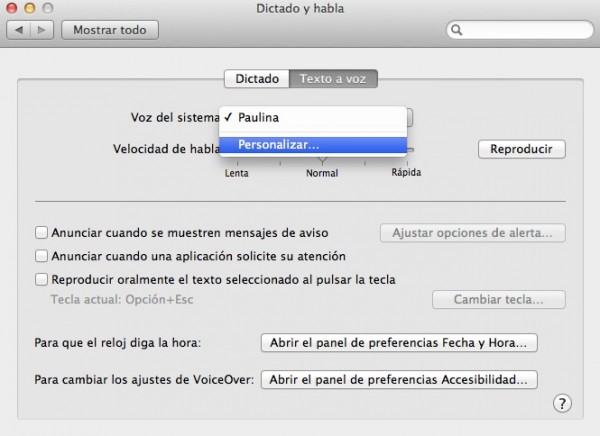Click the Para cambiar los ajustes de VoiceOver label
This screenshot has width=600, height=436.
pyautogui.click(x=144, y=380)
